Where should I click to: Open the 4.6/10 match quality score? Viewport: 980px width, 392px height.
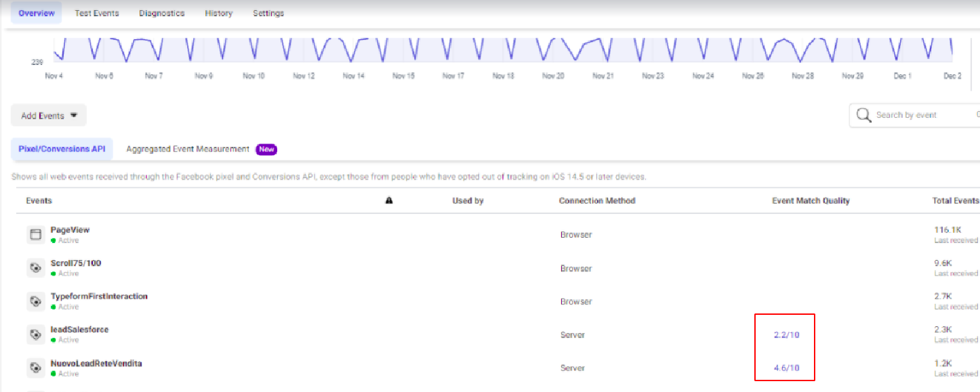[786, 368]
